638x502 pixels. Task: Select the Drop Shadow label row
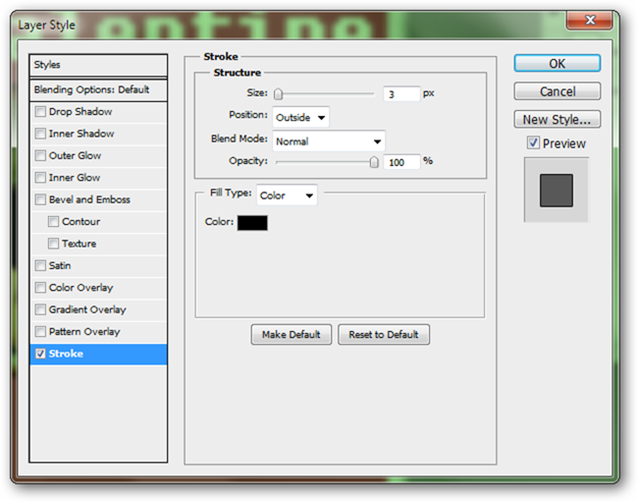click(x=80, y=111)
